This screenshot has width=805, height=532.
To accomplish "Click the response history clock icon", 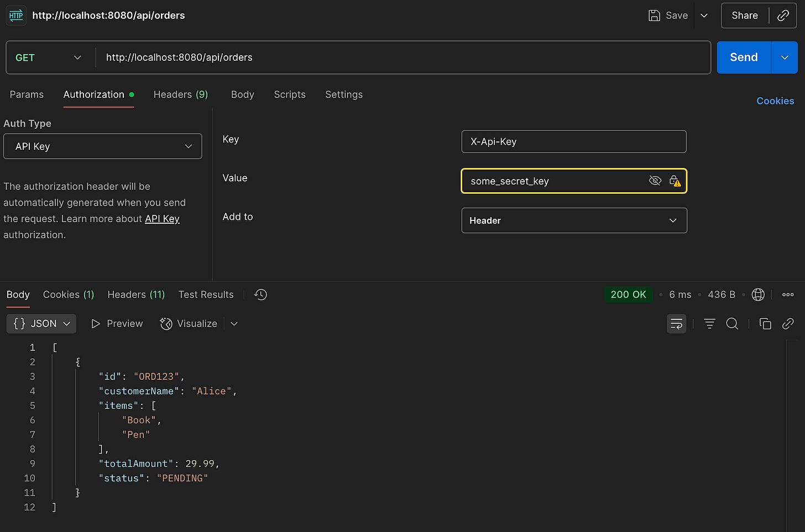I will 260,294.
